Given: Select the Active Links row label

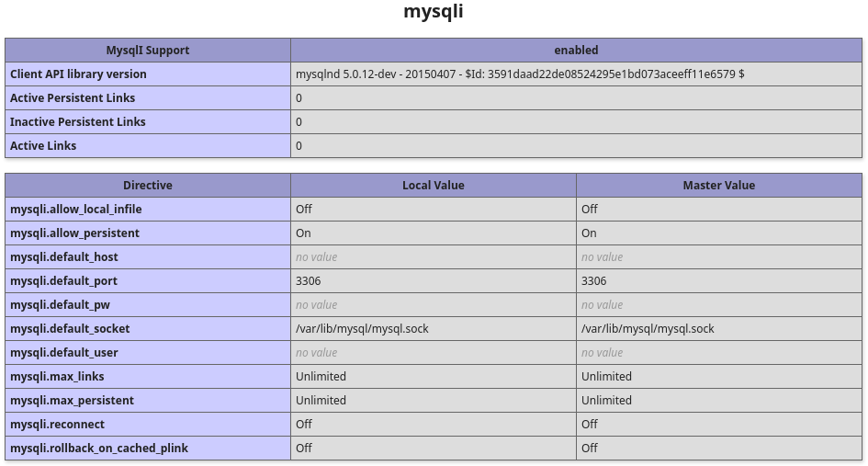Looking at the screenshot, I should 43,146.
